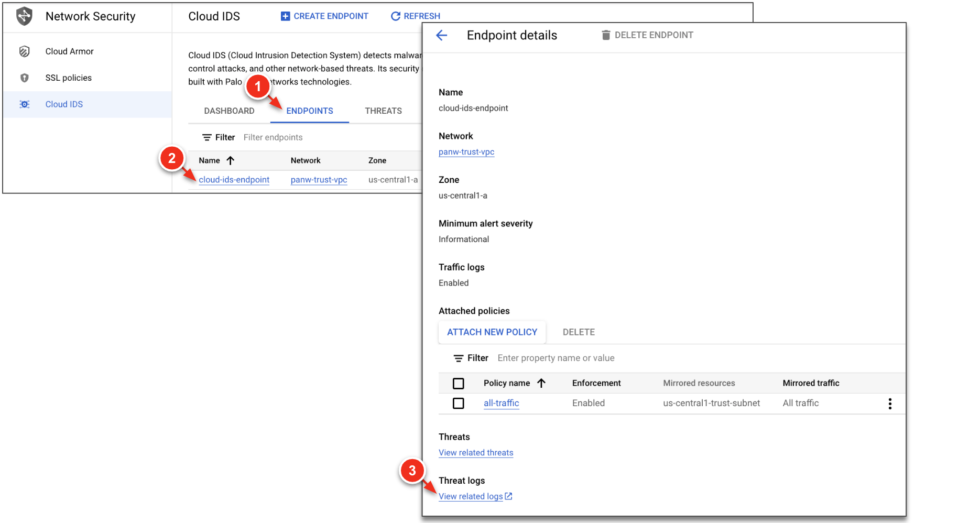980x523 pixels.
Task: Click the Network Security shield icon
Action: pos(24,16)
